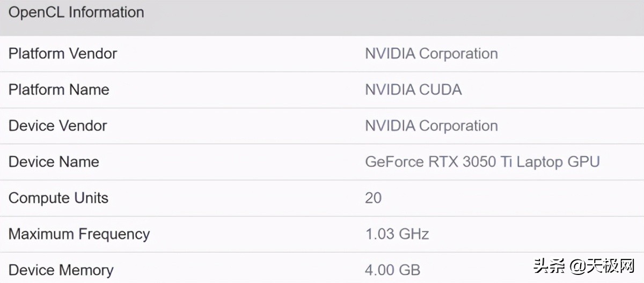Click the OpenCL Information header
Viewport: 644px width, 283px height.
[x=76, y=12]
